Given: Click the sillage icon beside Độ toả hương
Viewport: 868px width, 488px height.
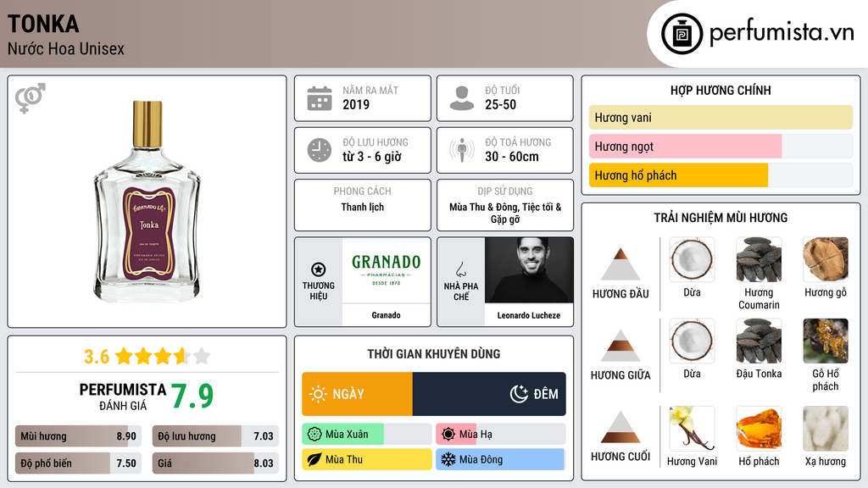Looking at the screenshot, I should (x=462, y=150).
